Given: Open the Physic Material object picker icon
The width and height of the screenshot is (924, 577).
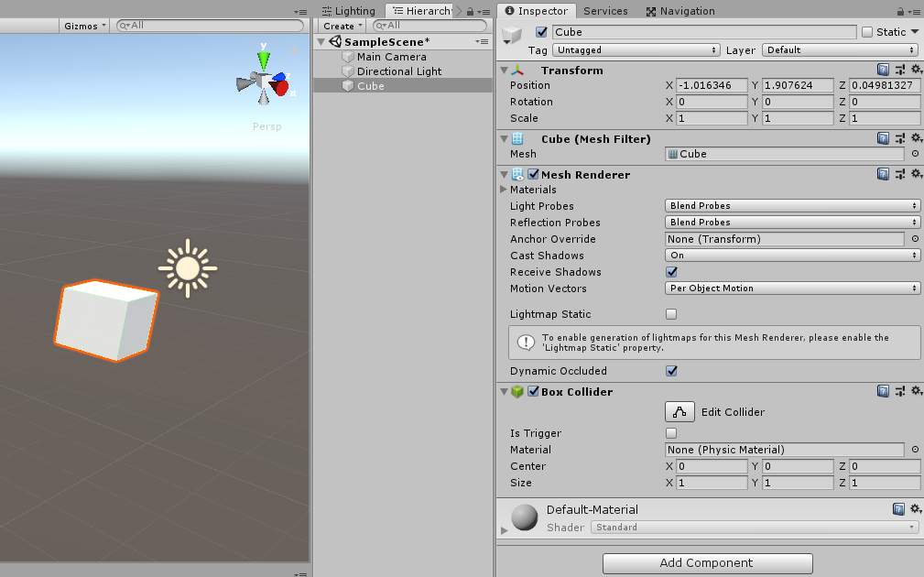Looking at the screenshot, I should click(x=913, y=450).
